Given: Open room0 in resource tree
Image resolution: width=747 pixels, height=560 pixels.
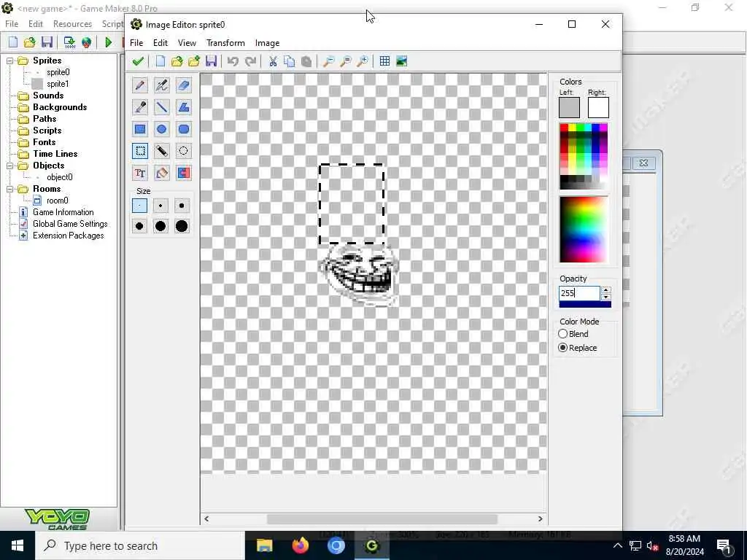Looking at the screenshot, I should pyautogui.click(x=57, y=201).
